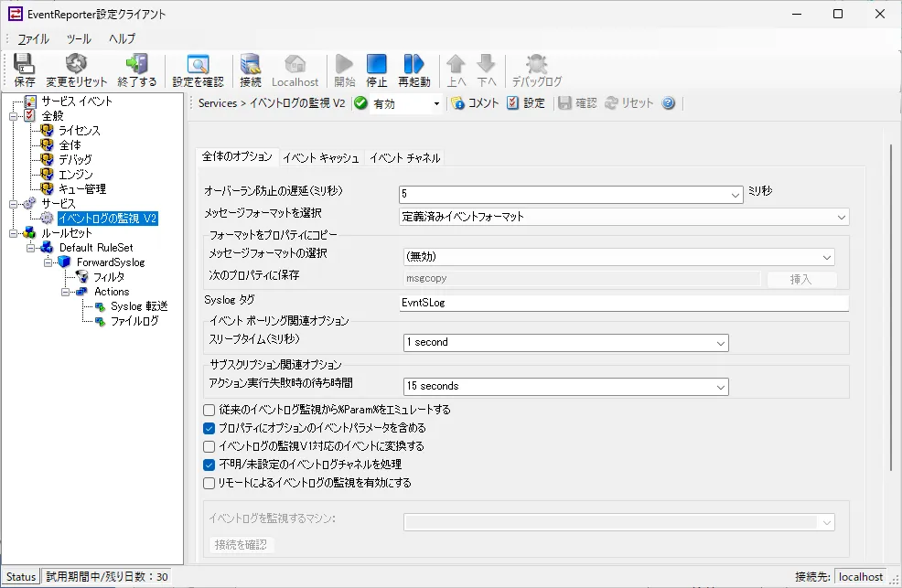Stop the running service
Viewport: 902px width, 588px height.
[x=377, y=69]
